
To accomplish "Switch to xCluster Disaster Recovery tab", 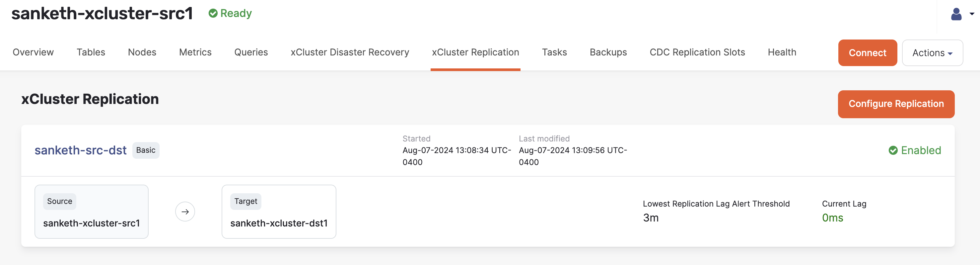I will tap(350, 52).
